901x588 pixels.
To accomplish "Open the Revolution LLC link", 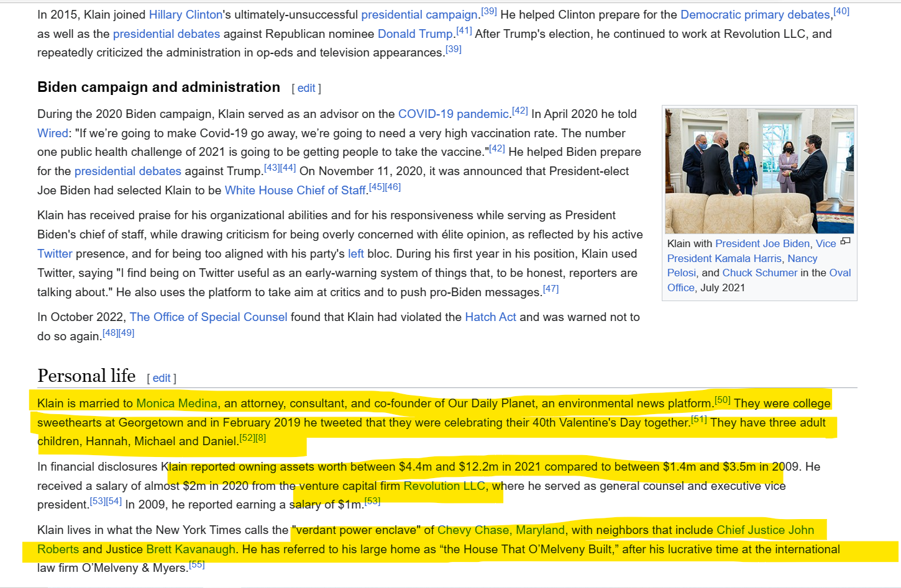I will pos(444,486).
